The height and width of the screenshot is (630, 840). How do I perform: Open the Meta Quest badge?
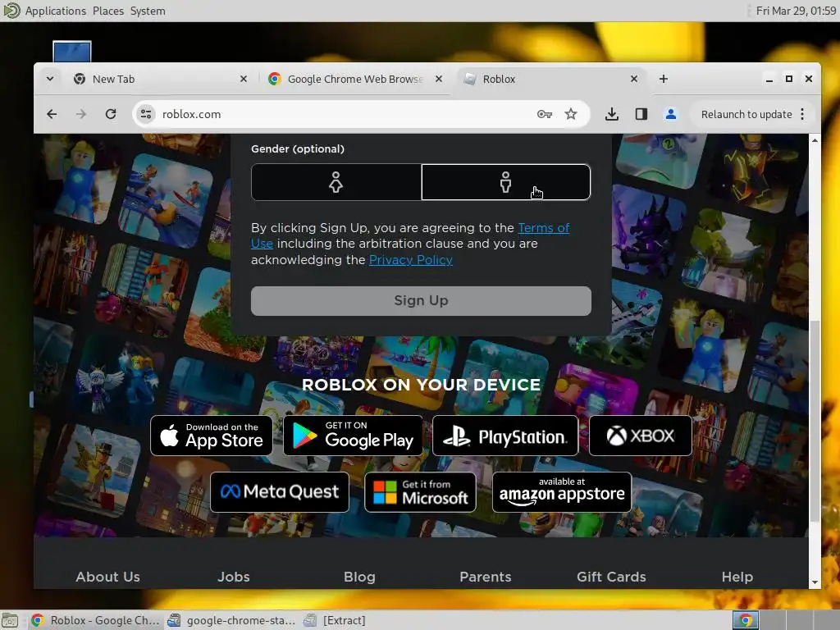(280, 492)
